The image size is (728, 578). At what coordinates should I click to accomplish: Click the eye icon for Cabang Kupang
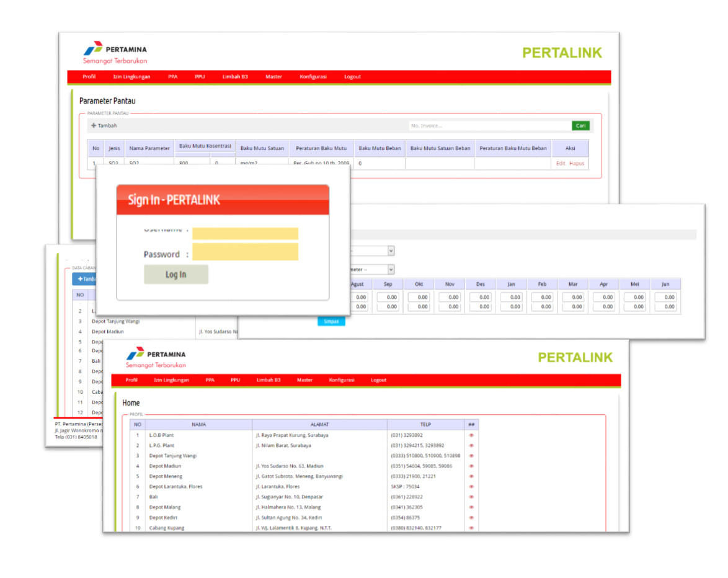(x=471, y=528)
